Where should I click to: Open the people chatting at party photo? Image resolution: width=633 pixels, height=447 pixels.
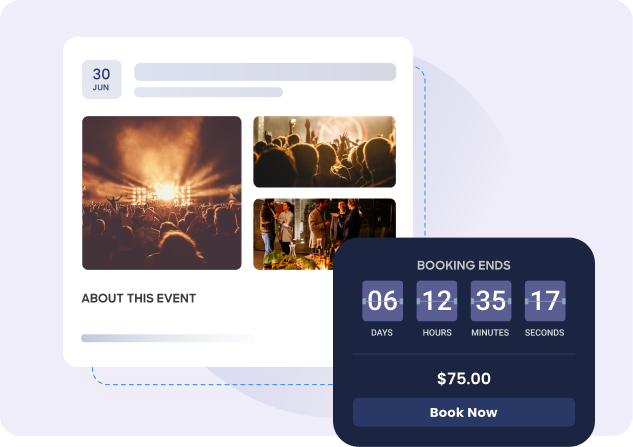(294, 234)
